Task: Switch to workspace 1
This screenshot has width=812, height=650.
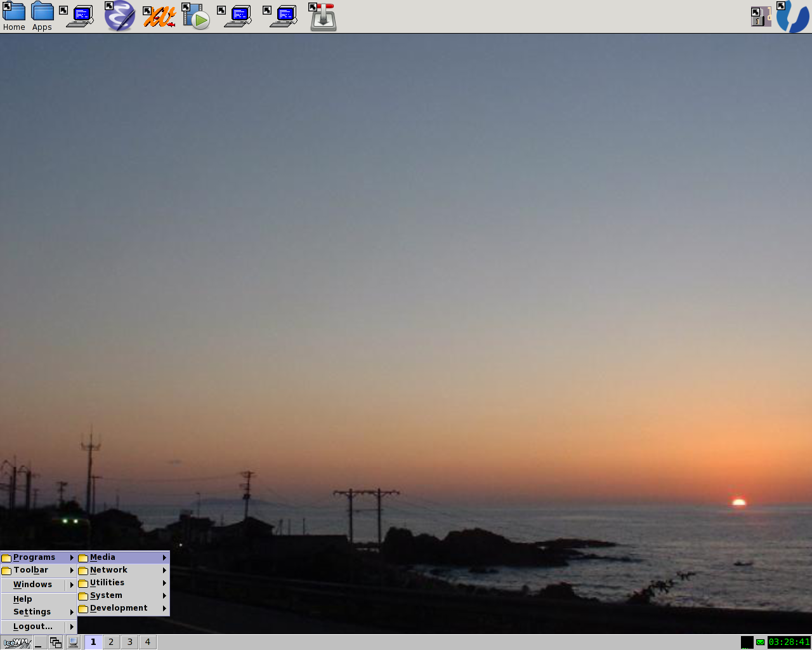Action: point(93,642)
